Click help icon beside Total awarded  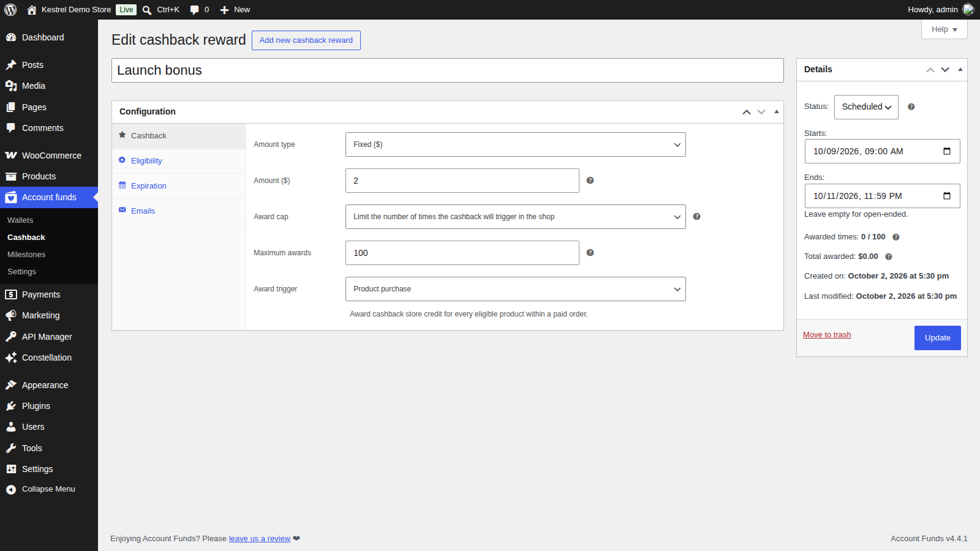click(x=889, y=257)
